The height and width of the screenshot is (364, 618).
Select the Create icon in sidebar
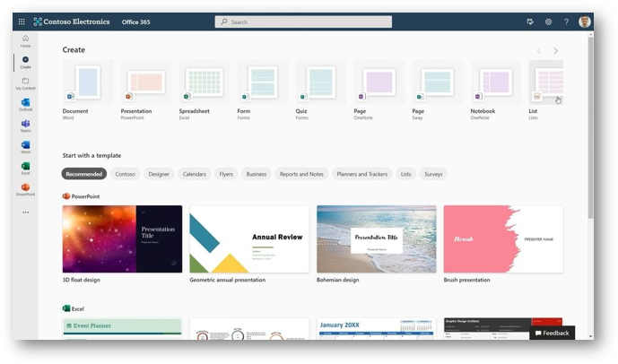26,62
